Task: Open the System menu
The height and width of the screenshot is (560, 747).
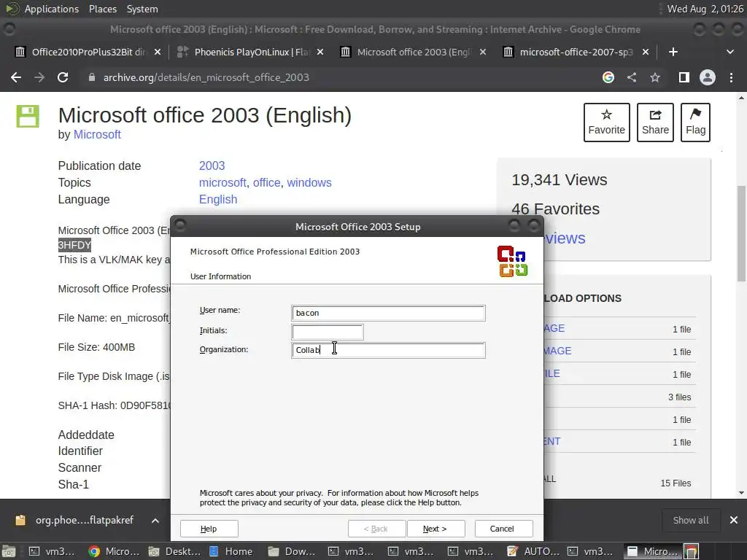Action: (x=142, y=9)
